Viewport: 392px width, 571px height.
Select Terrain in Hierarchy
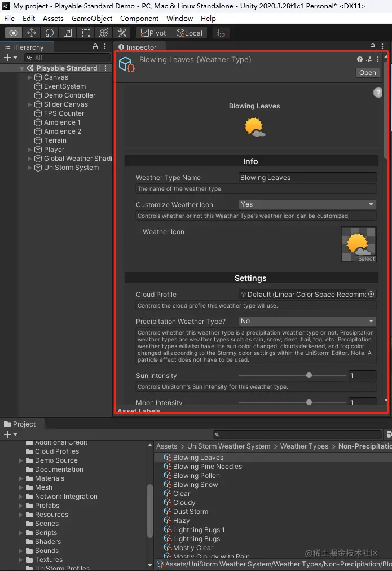click(55, 140)
